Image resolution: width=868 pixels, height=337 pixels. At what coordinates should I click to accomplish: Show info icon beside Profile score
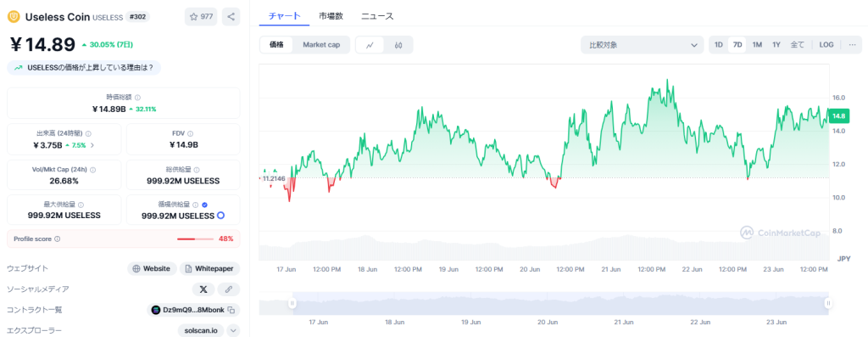point(58,239)
